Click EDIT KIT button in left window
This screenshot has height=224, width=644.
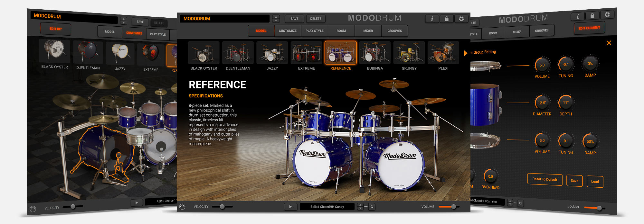pyautogui.click(x=56, y=29)
